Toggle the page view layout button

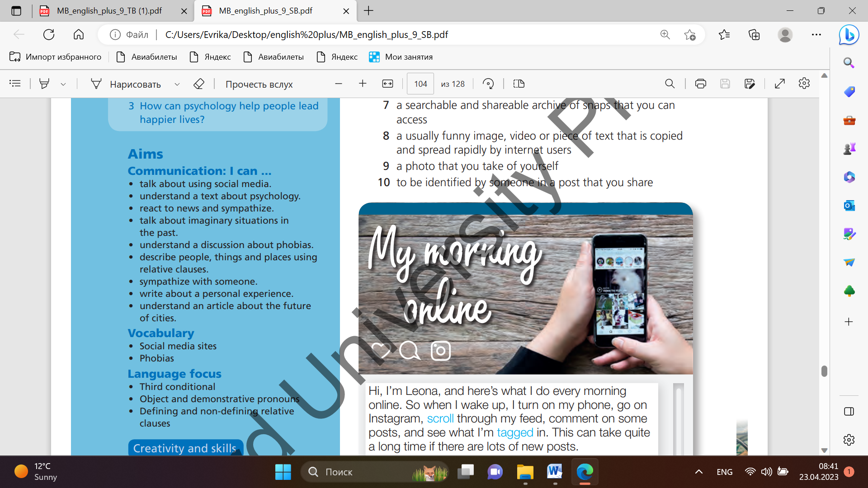coord(519,84)
